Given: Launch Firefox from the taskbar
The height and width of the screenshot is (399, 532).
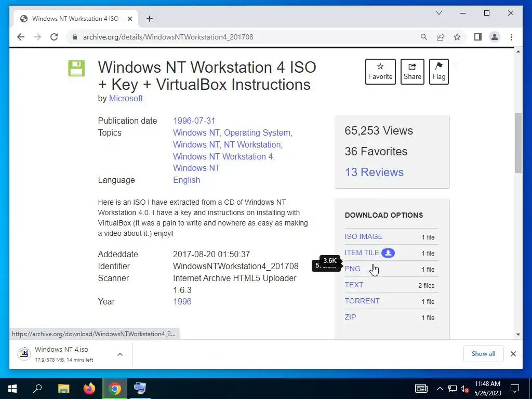Looking at the screenshot, I should (x=89, y=389).
